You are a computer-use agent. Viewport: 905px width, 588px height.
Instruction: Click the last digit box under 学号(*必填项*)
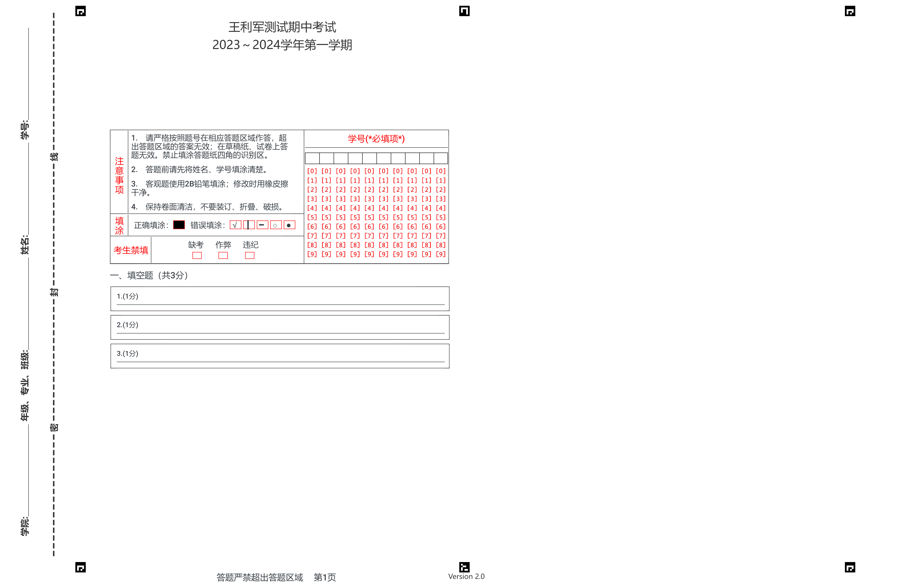441,158
